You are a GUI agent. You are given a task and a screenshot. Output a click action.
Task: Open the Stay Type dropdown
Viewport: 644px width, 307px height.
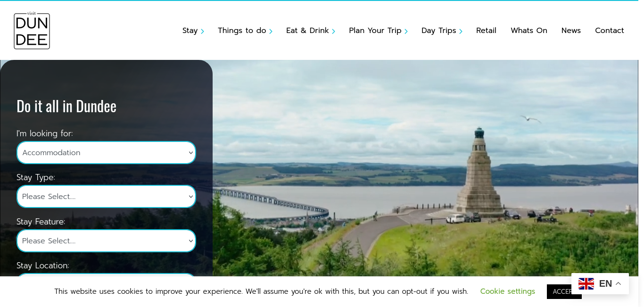tap(106, 197)
